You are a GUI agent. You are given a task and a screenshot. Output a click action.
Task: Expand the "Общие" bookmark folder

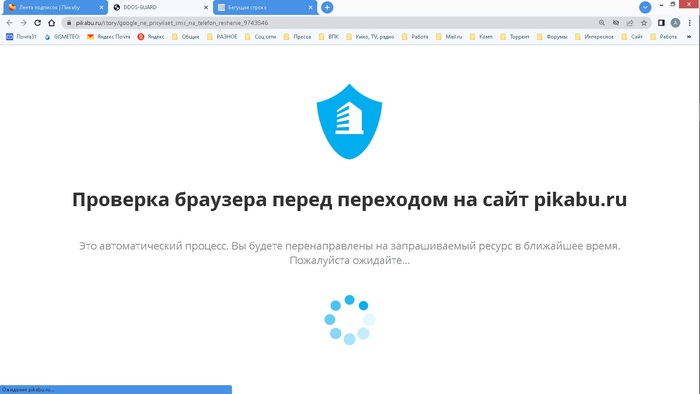[x=186, y=37]
